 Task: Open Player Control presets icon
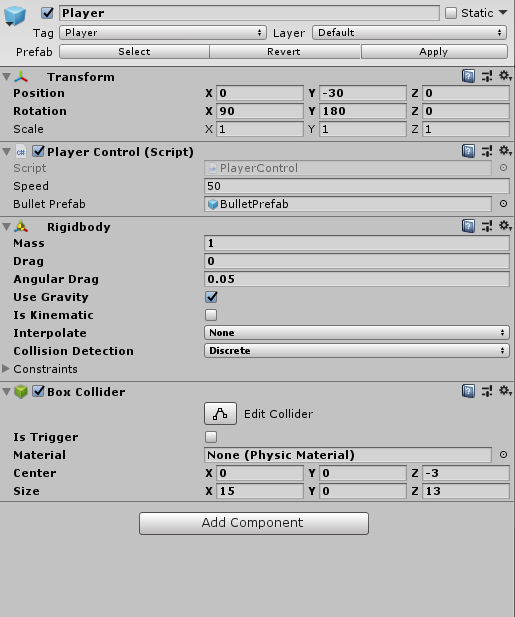pos(487,151)
